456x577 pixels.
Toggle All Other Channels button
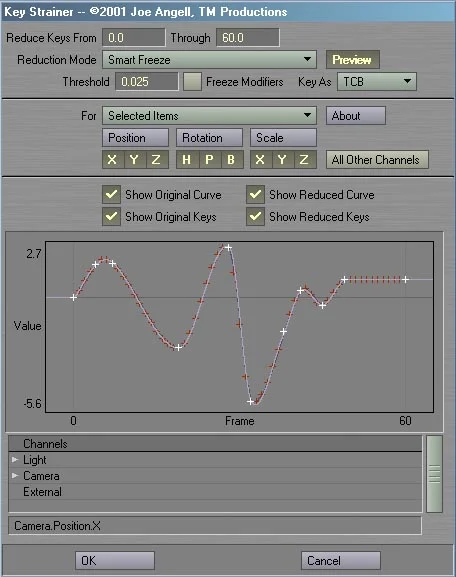pos(377,160)
